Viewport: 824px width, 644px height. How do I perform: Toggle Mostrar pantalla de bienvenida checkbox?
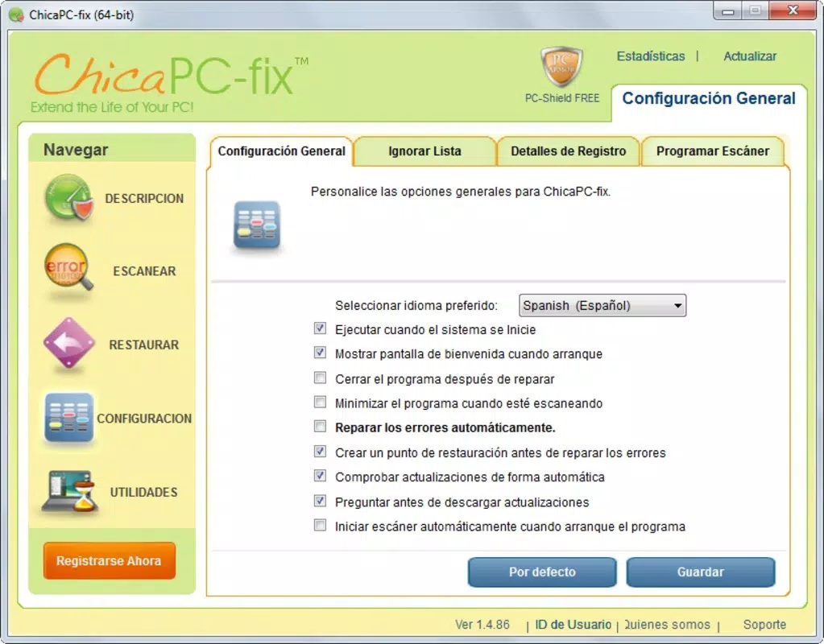click(x=320, y=353)
